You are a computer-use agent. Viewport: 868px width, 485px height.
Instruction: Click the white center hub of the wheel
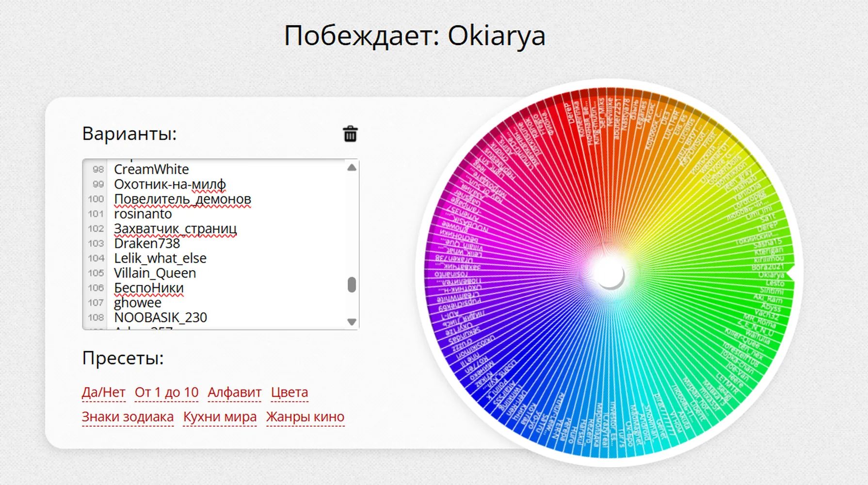609,274
